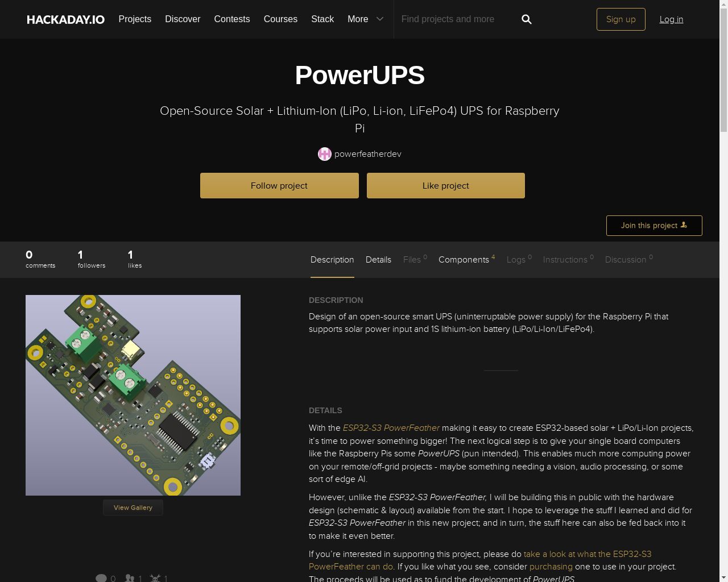Click the 1 followers counter
The width and height of the screenshot is (728, 582).
[92, 259]
